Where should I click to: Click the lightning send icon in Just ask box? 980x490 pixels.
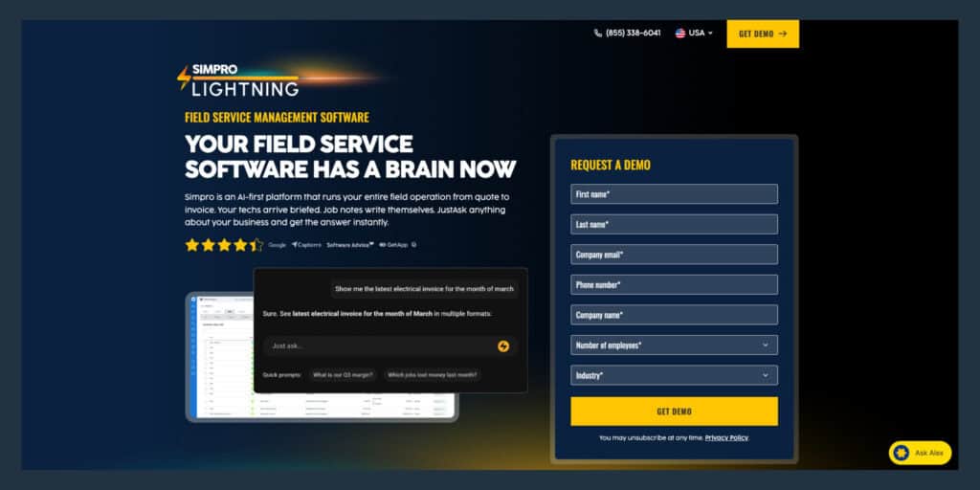click(503, 346)
